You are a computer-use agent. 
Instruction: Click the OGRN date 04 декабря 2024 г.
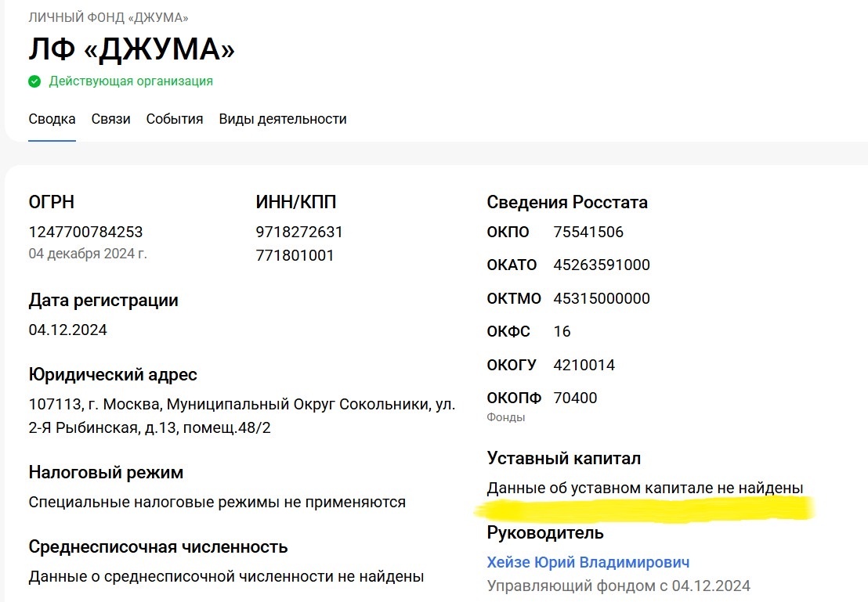pyautogui.click(x=88, y=254)
